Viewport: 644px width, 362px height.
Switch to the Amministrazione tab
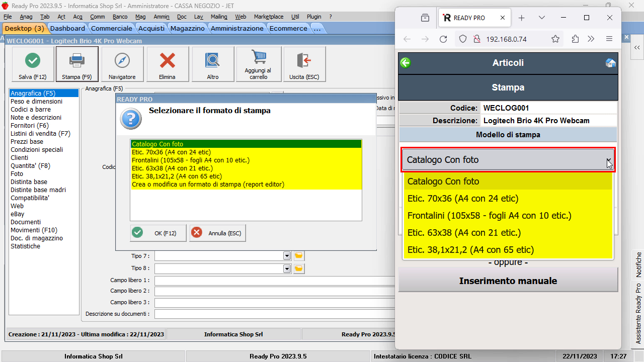point(237,29)
